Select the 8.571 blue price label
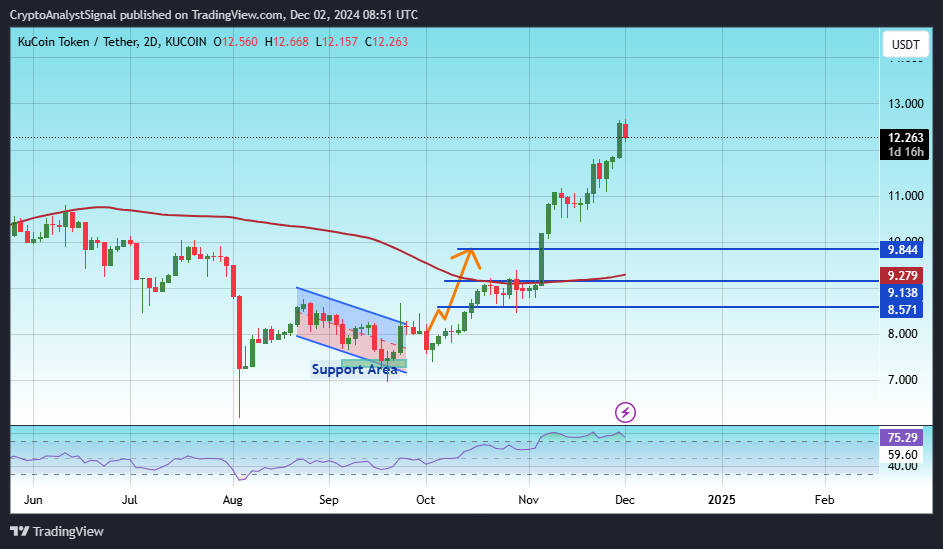Image resolution: width=943 pixels, height=549 pixels. click(x=902, y=310)
